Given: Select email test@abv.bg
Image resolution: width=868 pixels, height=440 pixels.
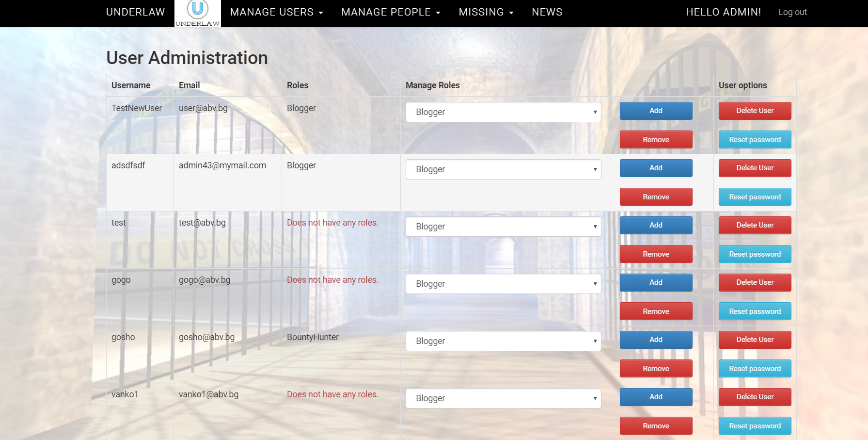Looking at the screenshot, I should click(202, 223).
